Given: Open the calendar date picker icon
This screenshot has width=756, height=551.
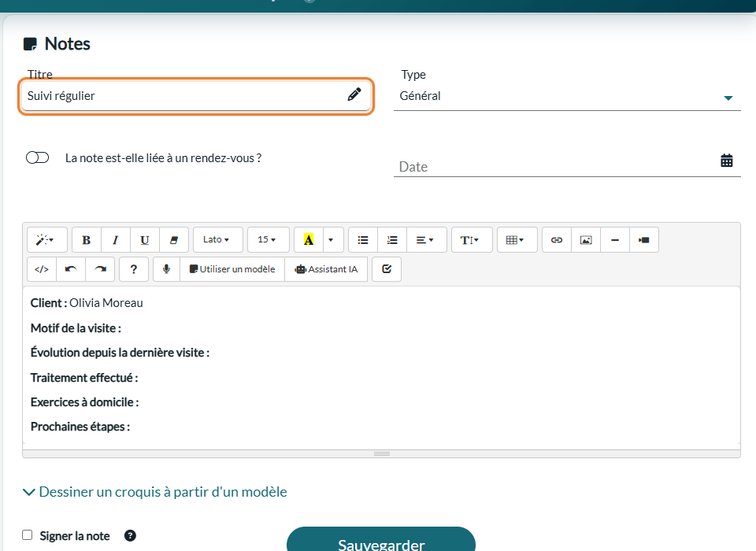Looking at the screenshot, I should tap(727, 161).
